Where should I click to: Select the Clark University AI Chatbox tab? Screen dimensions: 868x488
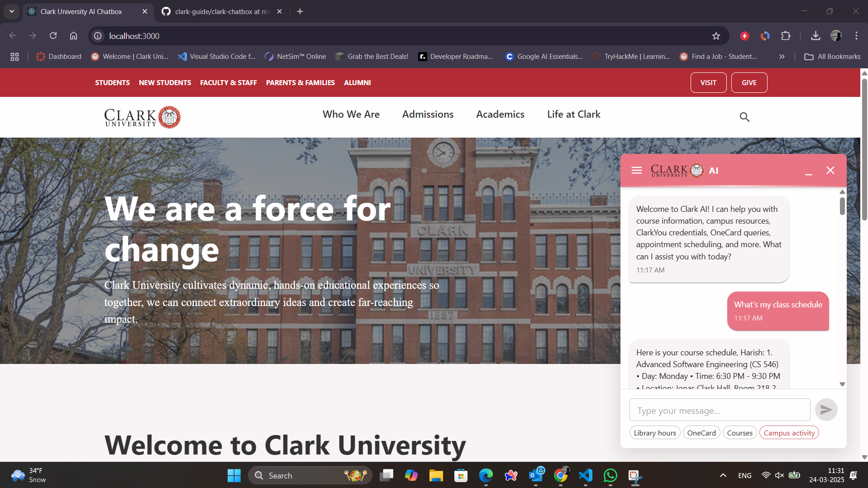pyautogui.click(x=87, y=11)
